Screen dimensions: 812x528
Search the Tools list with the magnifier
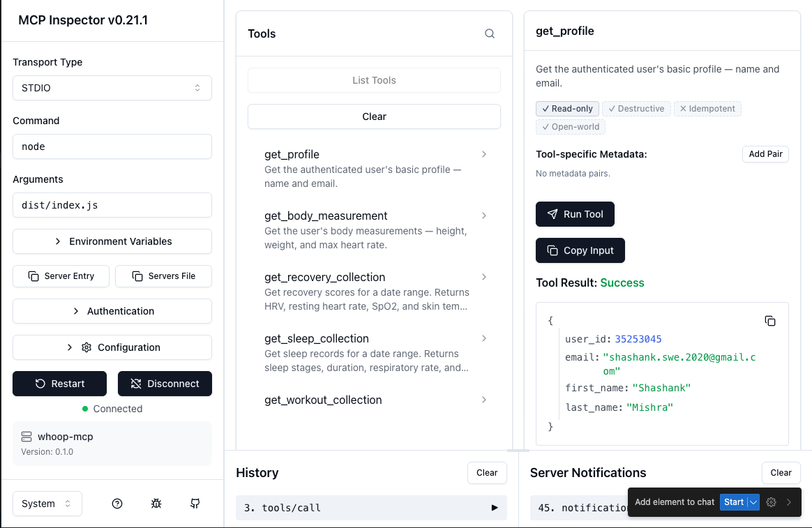[489, 33]
